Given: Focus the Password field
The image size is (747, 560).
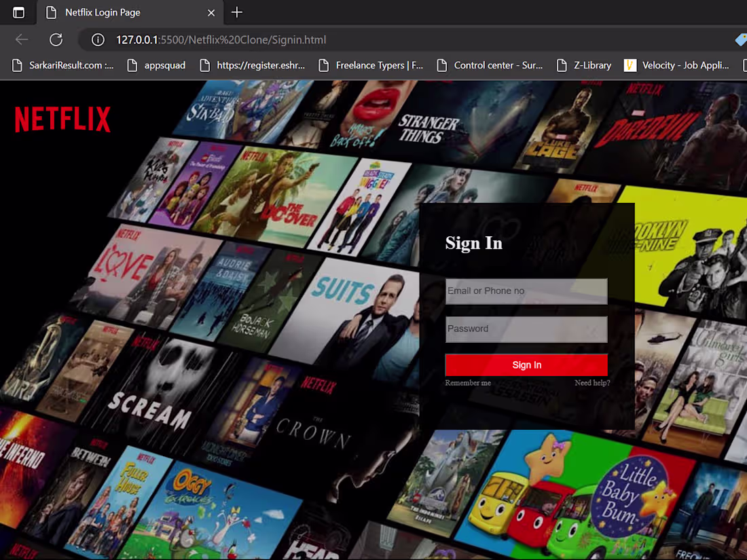Looking at the screenshot, I should 526,329.
